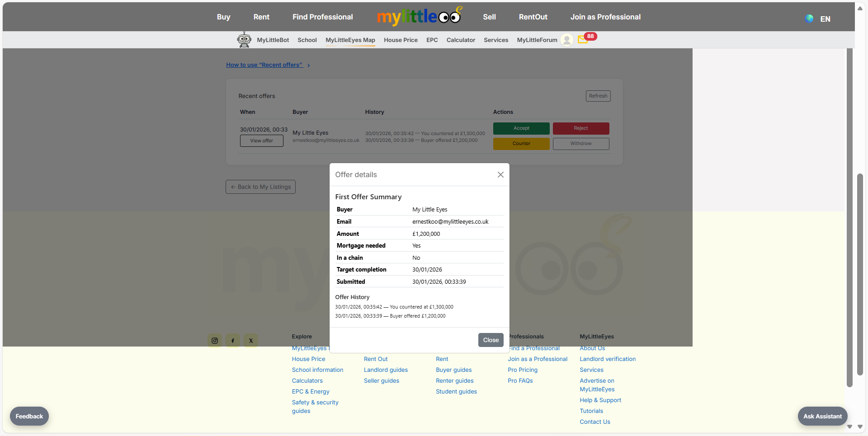
Task: Click the Close button in dialog
Action: [x=491, y=340]
